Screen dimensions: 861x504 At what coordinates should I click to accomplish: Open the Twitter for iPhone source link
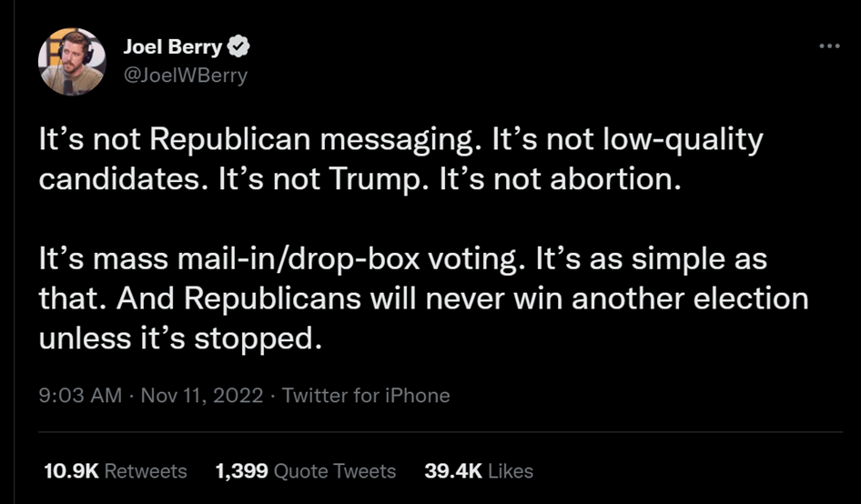pyautogui.click(x=366, y=395)
